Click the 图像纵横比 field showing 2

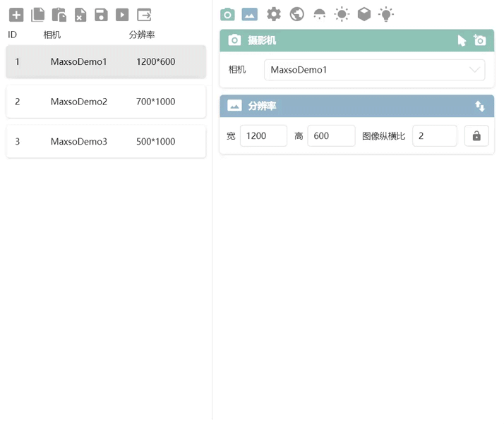(435, 136)
